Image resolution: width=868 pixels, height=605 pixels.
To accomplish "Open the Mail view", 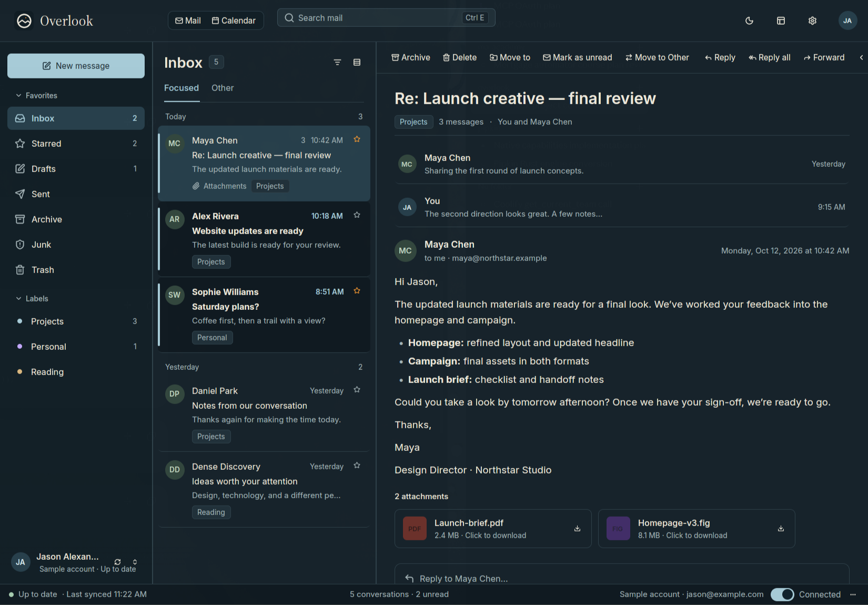I will point(188,21).
